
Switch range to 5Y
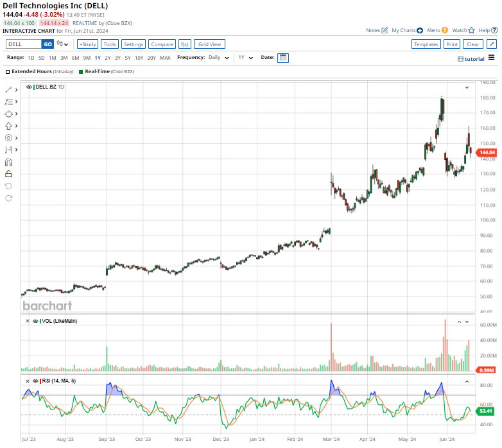pyautogui.click(x=128, y=58)
